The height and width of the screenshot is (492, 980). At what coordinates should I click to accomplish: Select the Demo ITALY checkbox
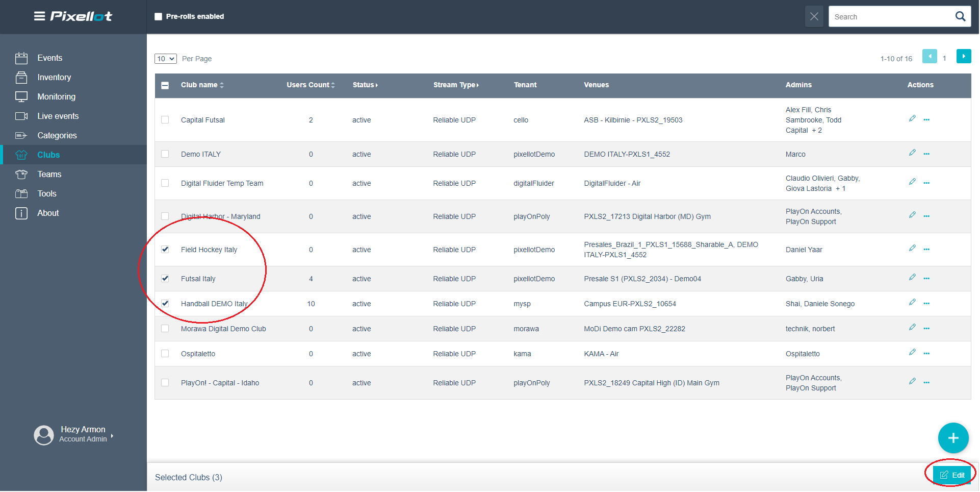pyautogui.click(x=165, y=154)
